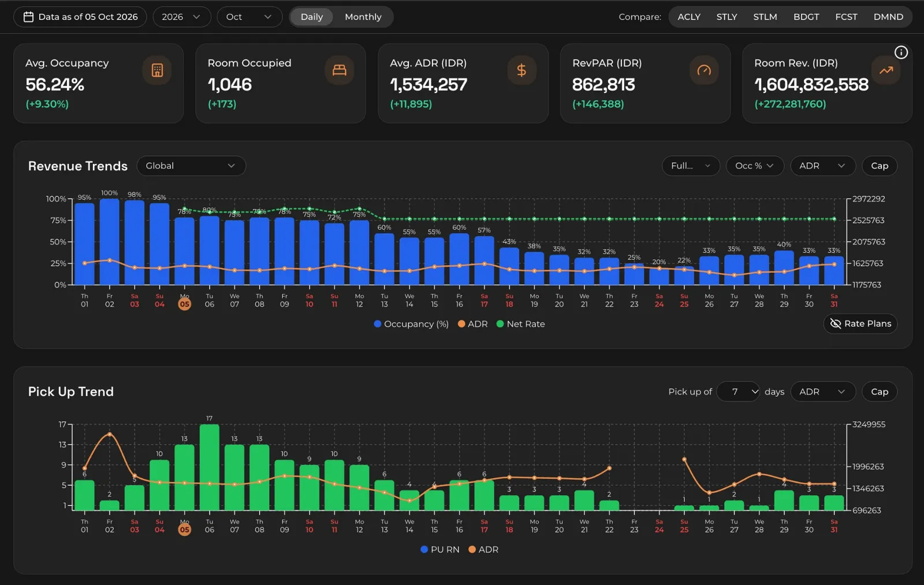This screenshot has height=585, width=924.
Task: Click the highlighted 05 date in Revenue Trends axis
Action: 184,304
